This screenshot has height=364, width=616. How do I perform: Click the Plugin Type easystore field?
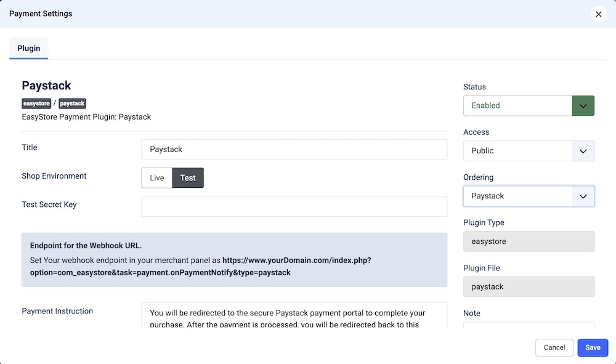[529, 241]
